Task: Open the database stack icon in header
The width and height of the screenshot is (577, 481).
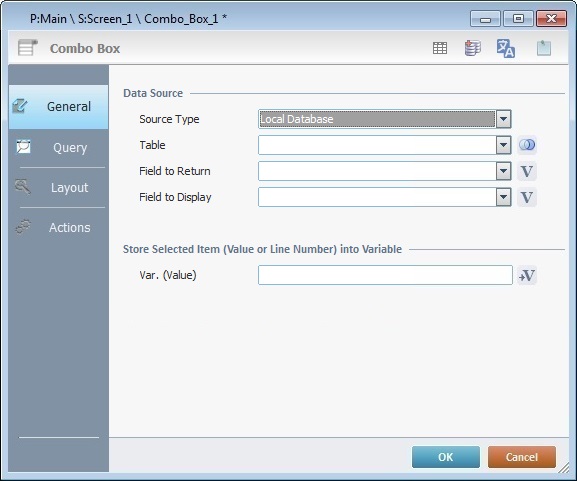Action: tap(472, 48)
